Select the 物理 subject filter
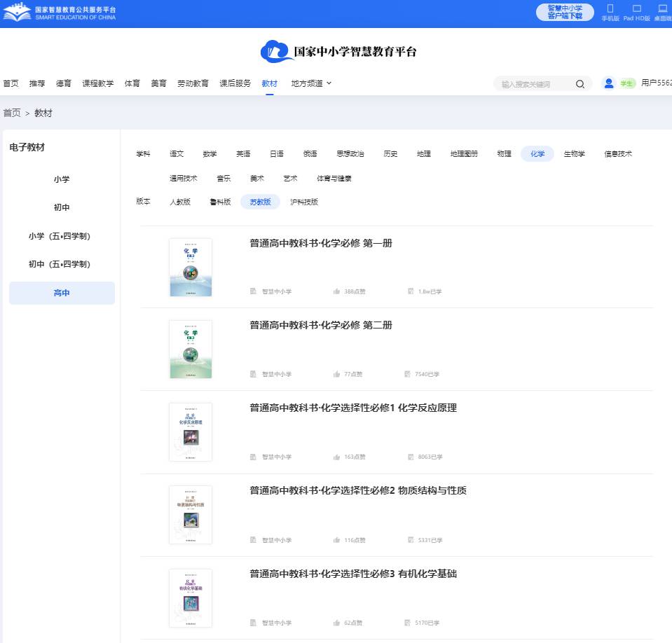Viewport: 672px width, 643px height. 503,153
